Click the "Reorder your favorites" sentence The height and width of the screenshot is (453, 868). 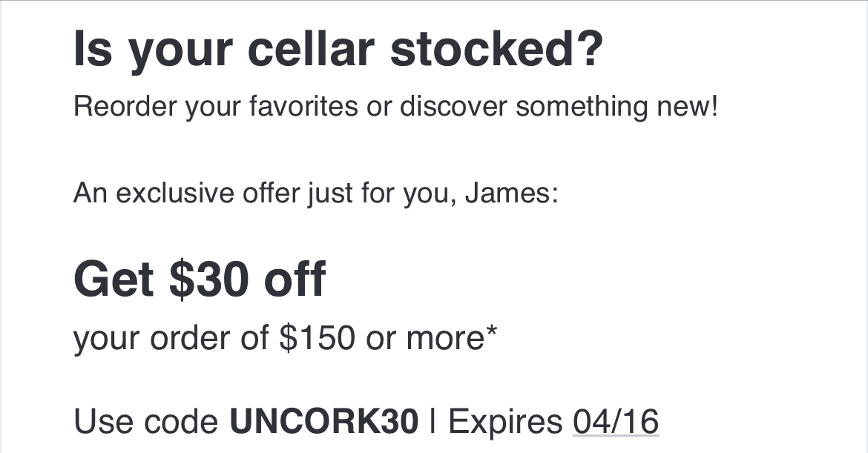pyautogui.click(x=395, y=107)
